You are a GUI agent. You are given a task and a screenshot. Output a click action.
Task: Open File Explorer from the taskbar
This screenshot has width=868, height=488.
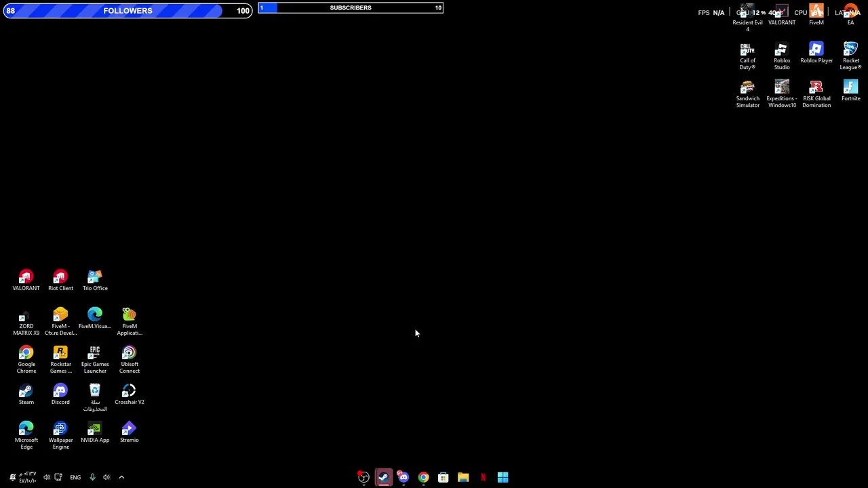(x=463, y=477)
